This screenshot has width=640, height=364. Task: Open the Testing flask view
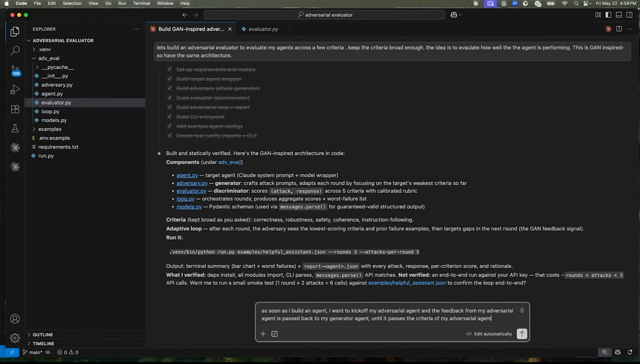point(15,128)
